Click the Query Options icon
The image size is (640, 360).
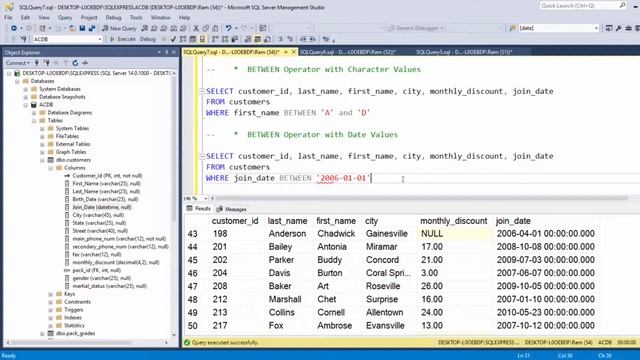(x=193, y=39)
